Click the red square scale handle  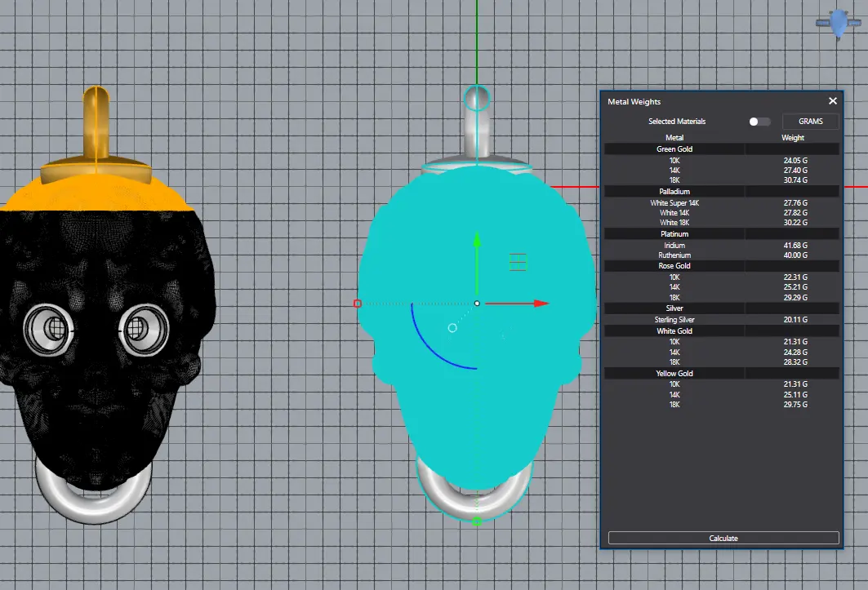click(x=357, y=304)
